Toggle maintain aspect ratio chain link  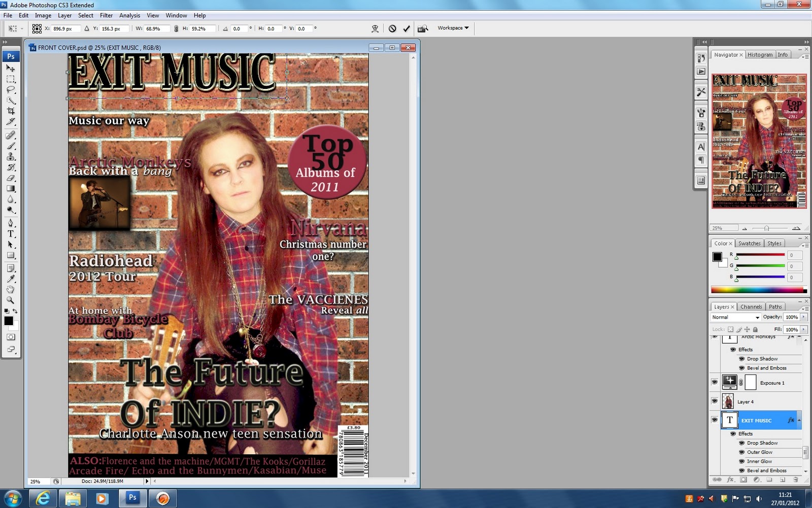tap(176, 28)
